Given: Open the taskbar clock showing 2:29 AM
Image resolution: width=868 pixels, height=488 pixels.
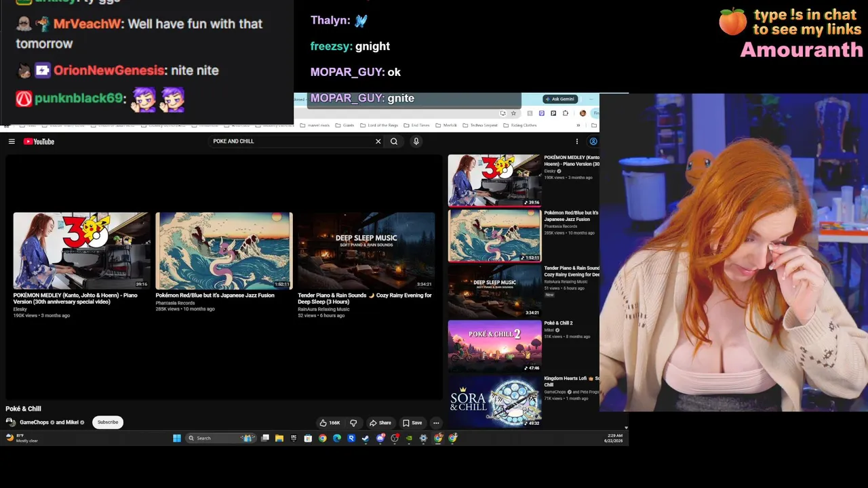Looking at the screenshot, I should pyautogui.click(x=613, y=439).
